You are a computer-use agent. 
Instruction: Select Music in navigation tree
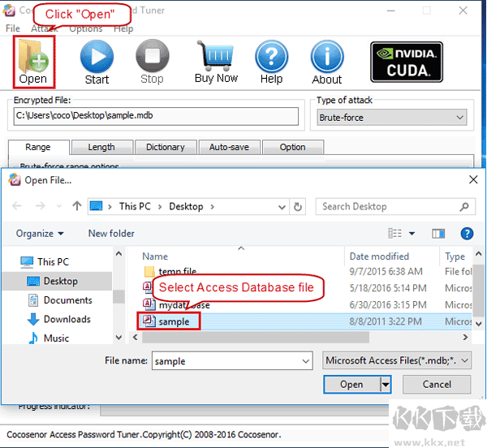(x=49, y=338)
